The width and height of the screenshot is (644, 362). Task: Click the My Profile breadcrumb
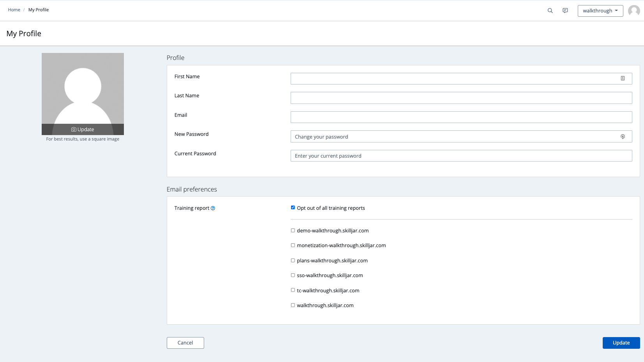(39, 10)
